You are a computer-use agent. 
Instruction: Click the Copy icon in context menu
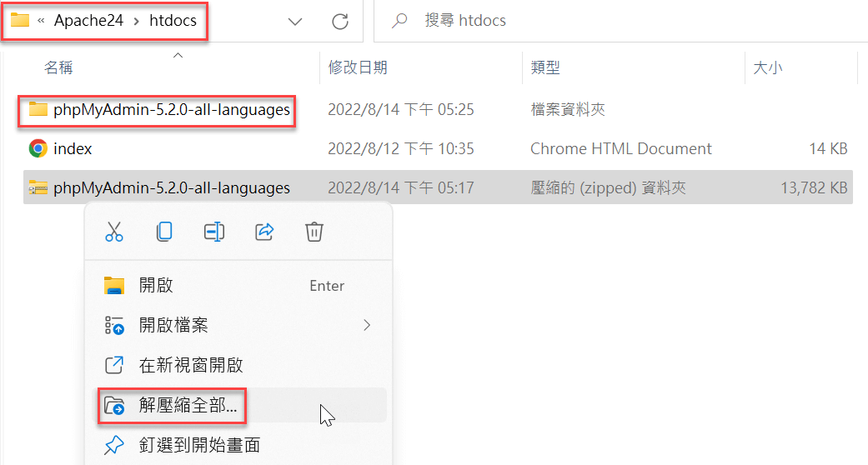click(164, 232)
